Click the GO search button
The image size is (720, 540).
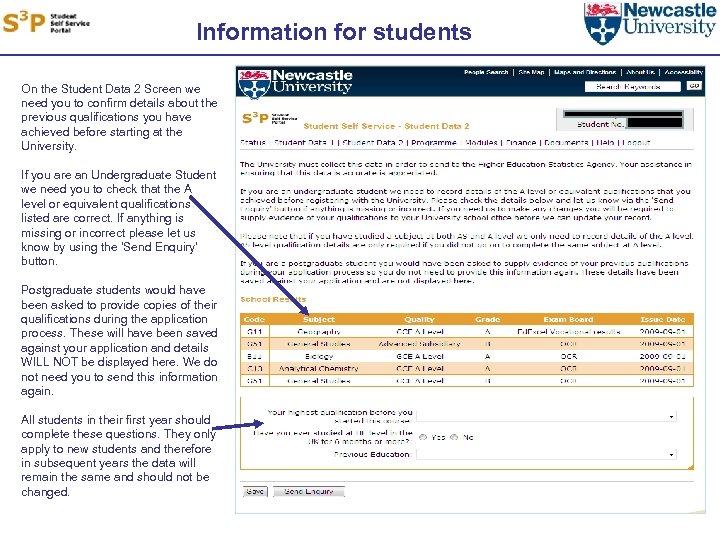coord(693,86)
